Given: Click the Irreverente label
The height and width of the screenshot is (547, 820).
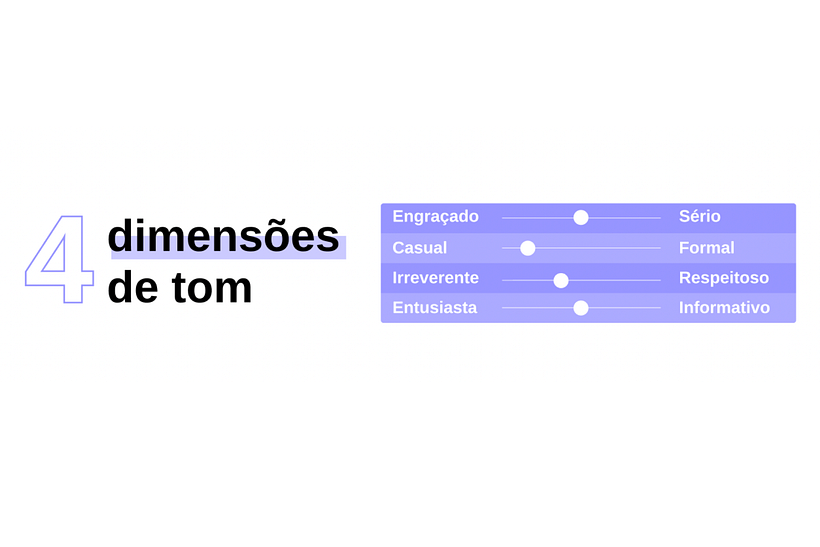Looking at the screenshot, I should tap(435, 278).
